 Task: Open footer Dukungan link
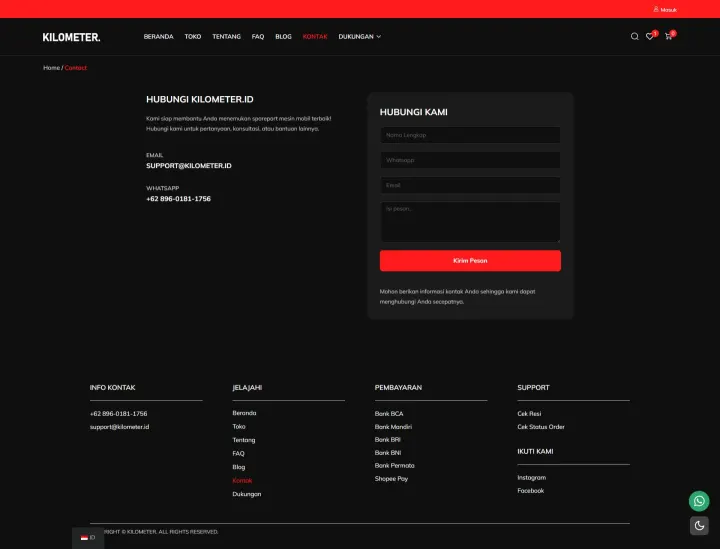point(247,494)
